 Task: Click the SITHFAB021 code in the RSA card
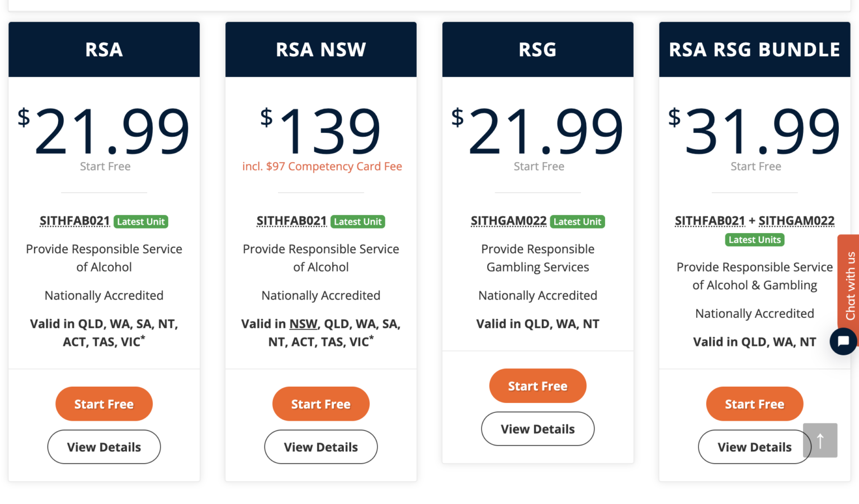[75, 221]
